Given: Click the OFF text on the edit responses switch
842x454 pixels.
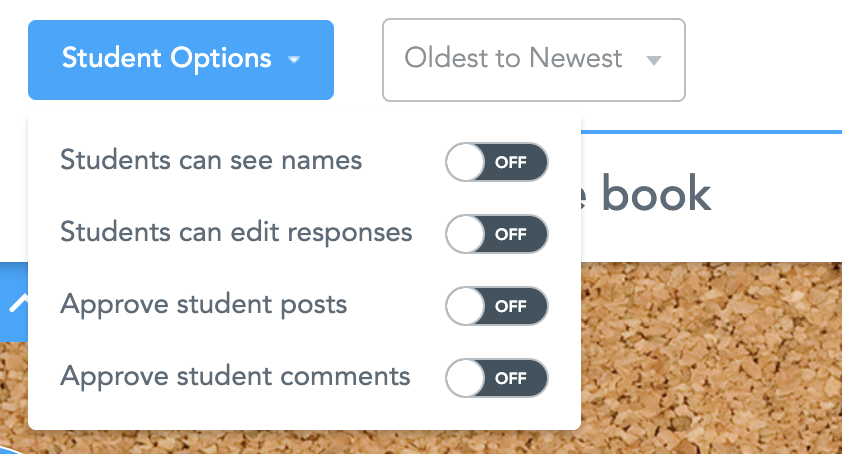Looking at the screenshot, I should 511,234.
